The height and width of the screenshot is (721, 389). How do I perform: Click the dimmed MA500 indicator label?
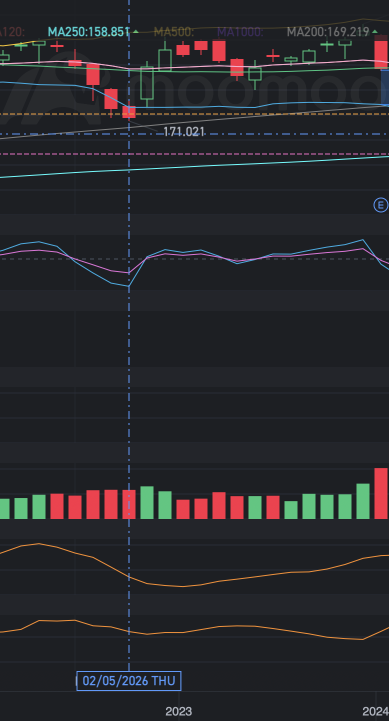click(174, 32)
